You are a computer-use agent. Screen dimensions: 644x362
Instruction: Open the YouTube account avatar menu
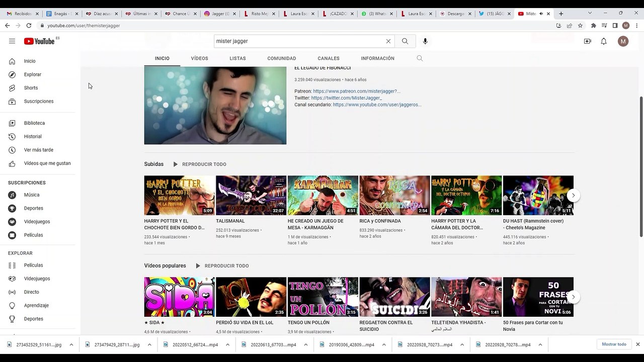[623, 41]
